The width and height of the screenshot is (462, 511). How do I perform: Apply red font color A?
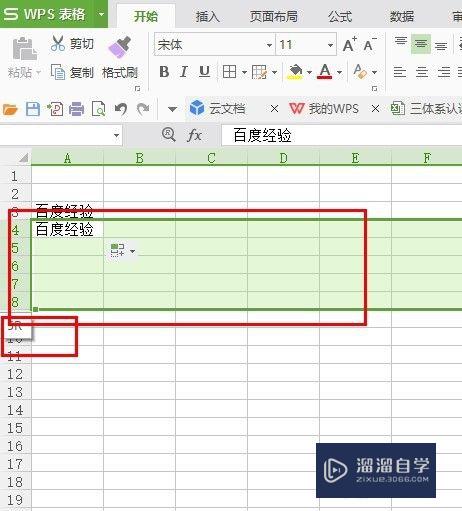325,71
